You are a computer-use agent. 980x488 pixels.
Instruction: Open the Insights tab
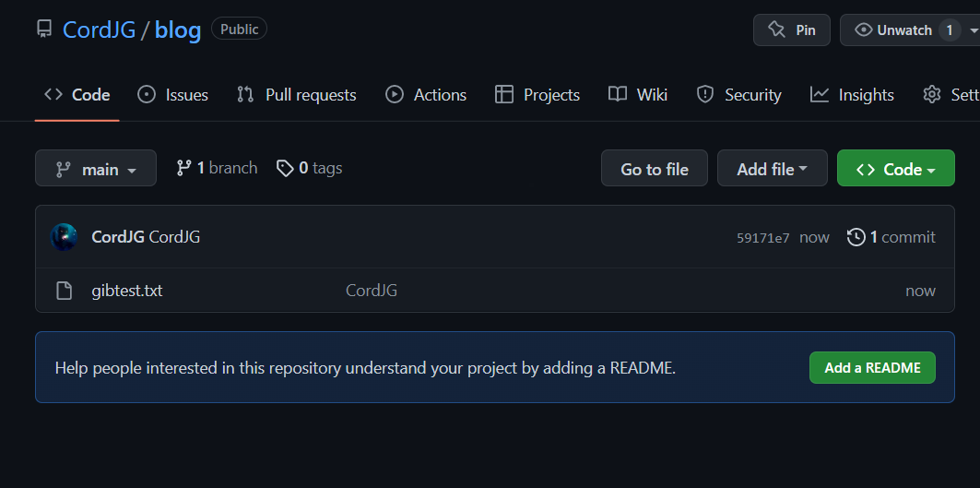click(x=852, y=95)
